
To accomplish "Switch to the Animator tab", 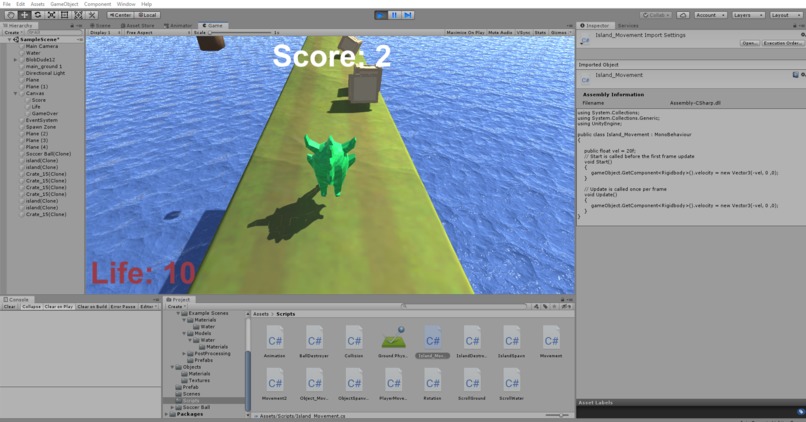I will pos(178,25).
